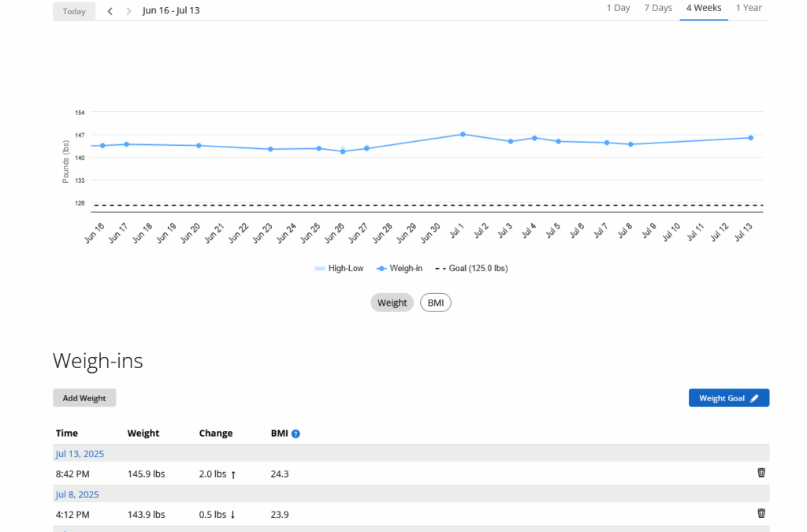Click the previous date range arrow
The height and width of the screenshot is (532, 807).
pos(110,11)
